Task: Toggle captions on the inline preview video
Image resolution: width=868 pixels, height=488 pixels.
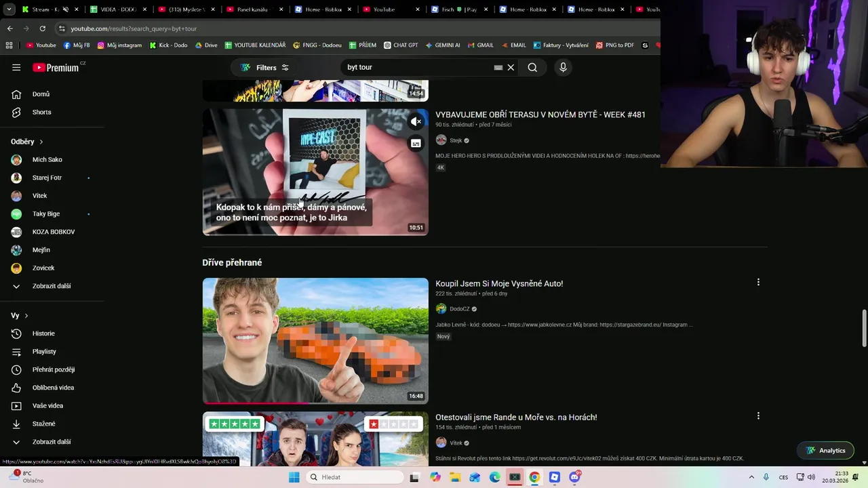Action: [416, 144]
